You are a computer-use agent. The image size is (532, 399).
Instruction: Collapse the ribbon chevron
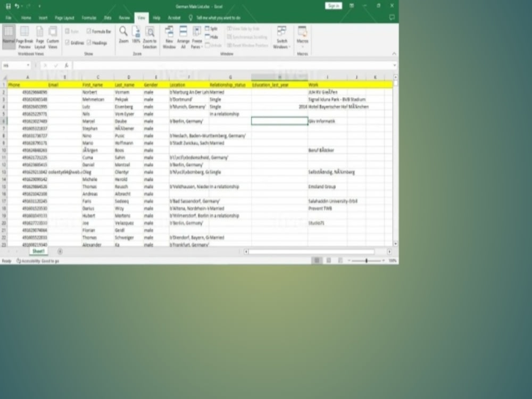point(394,54)
